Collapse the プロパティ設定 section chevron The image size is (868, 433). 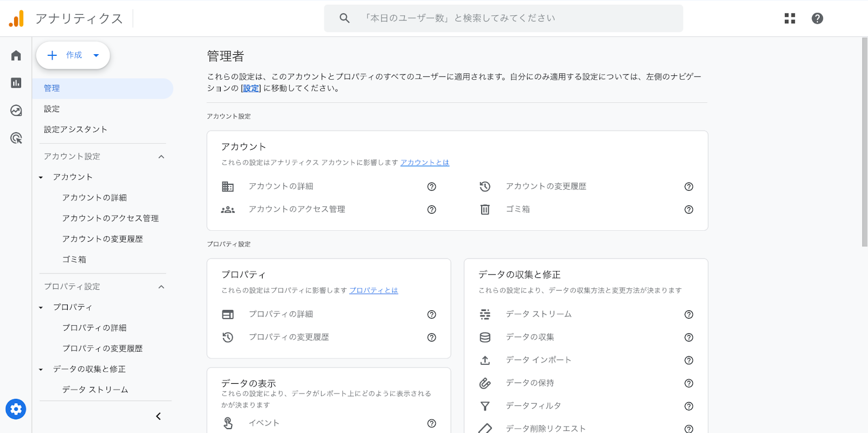(161, 287)
